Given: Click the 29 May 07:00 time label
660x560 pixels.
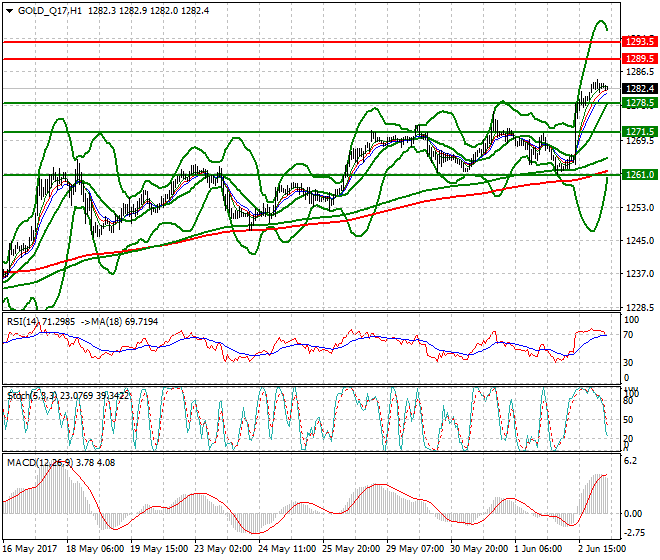Looking at the screenshot, I should (415, 549).
